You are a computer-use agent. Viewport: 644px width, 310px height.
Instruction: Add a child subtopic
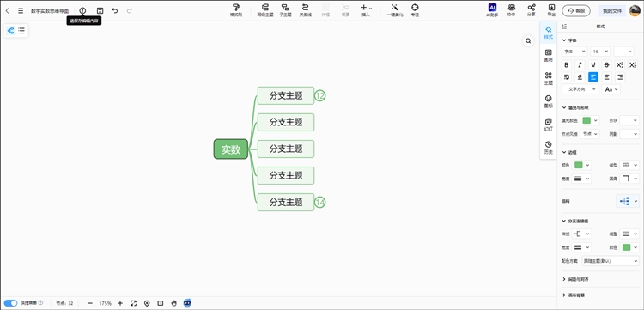[x=285, y=10]
